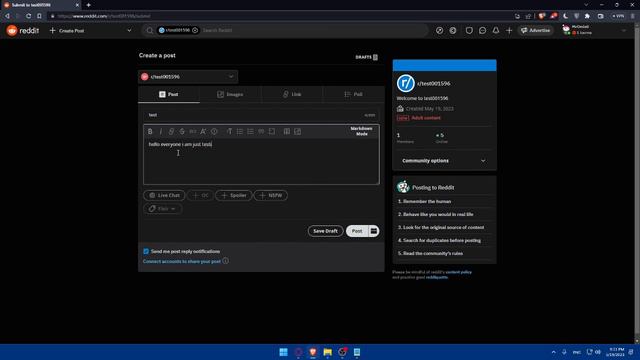Open the r/test001596 community name link
This screenshot has height=360, width=640.
[433, 83]
